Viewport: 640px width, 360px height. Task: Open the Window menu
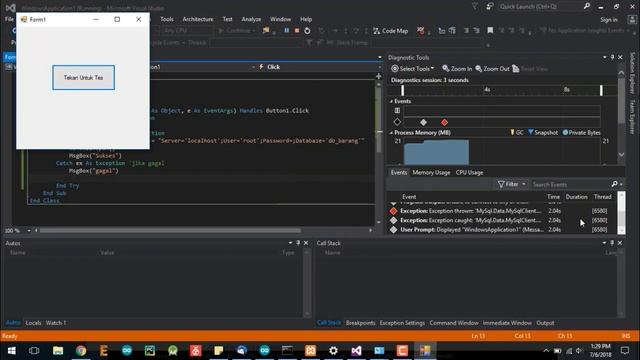280,19
